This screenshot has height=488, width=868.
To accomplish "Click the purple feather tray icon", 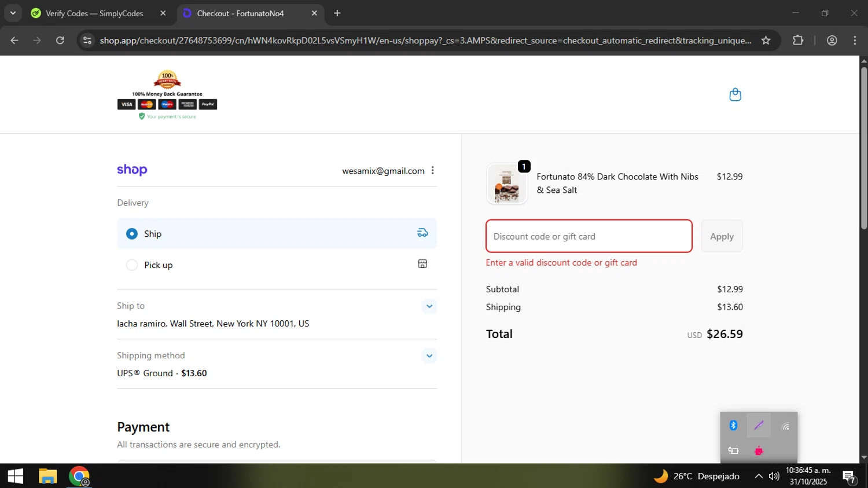I will 759,425.
